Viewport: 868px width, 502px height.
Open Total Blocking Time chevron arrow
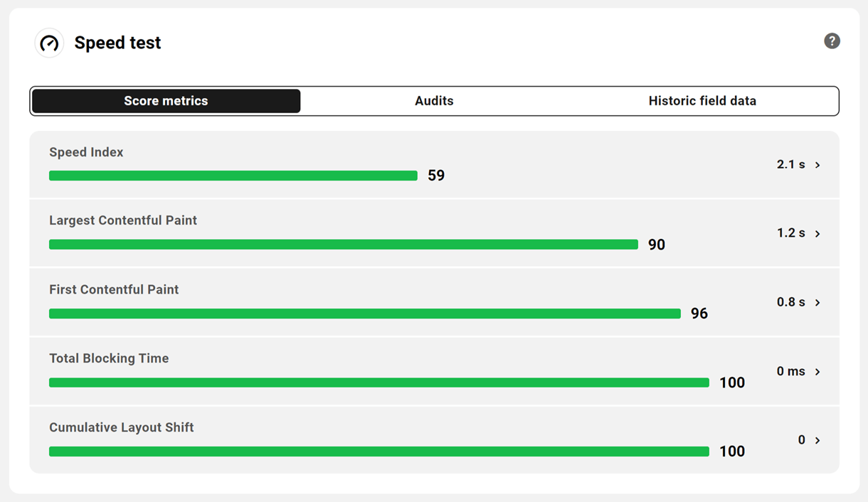tap(817, 372)
